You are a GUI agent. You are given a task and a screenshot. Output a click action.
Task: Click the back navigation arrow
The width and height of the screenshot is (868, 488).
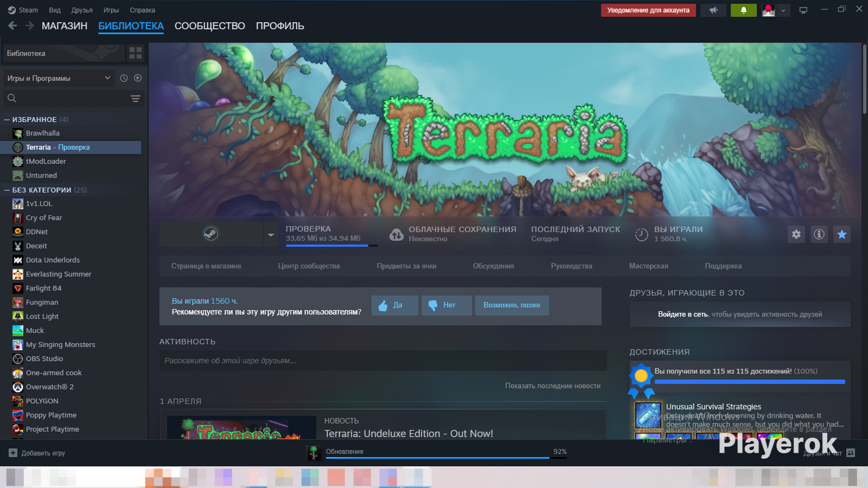point(12,25)
